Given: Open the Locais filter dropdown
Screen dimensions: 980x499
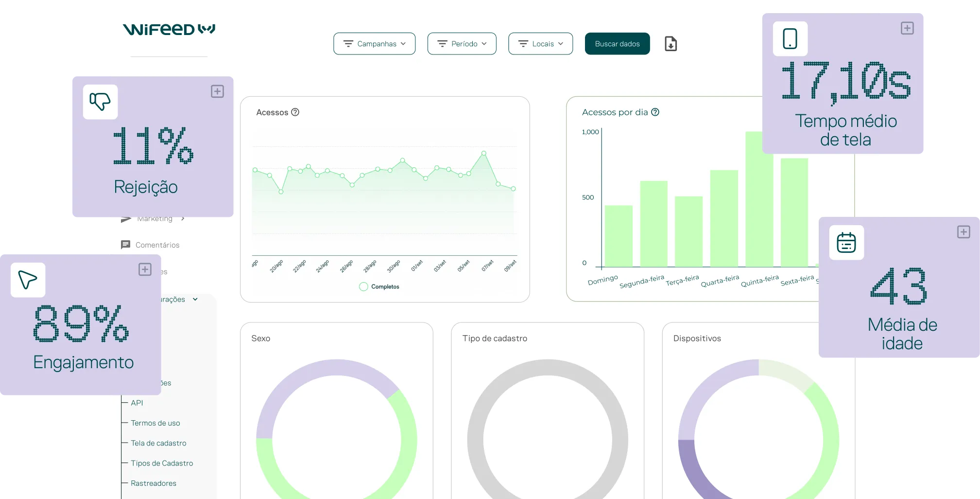Looking at the screenshot, I should (540, 44).
